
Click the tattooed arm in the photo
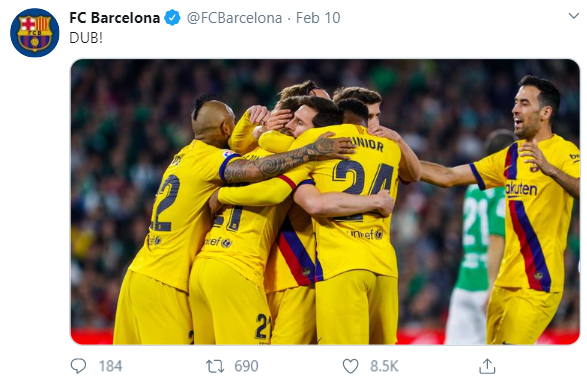coord(286,161)
